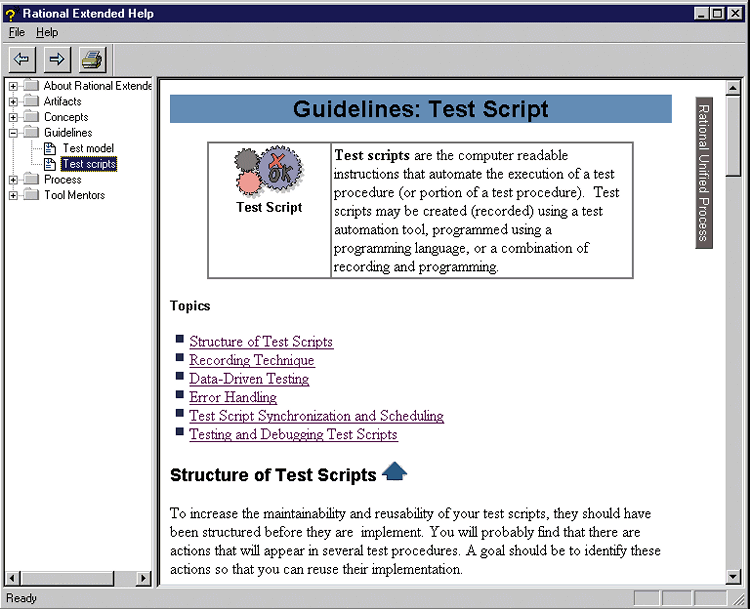
Task: Open Test Script Synchronization and Scheduling link
Action: (x=317, y=416)
